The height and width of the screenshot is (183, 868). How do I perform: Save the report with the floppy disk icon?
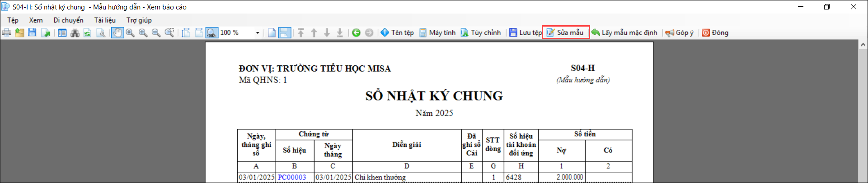[x=32, y=32]
